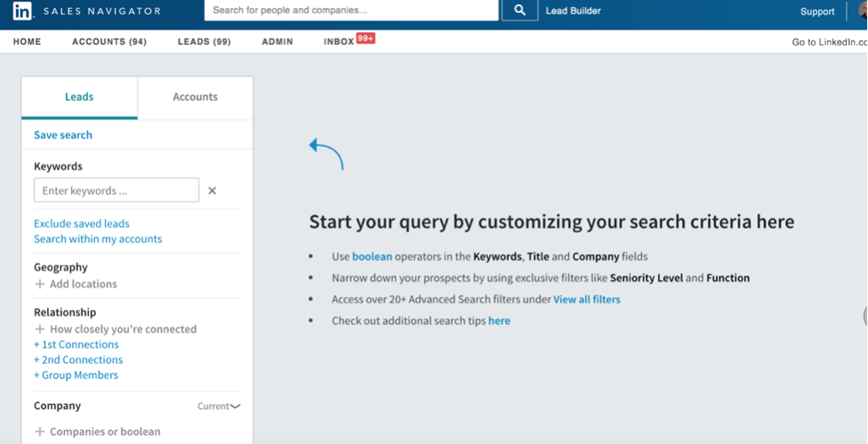Image resolution: width=868 pixels, height=444 pixels.
Task: Open the 99+ inbox notification badge
Action: tap(365, 38)
